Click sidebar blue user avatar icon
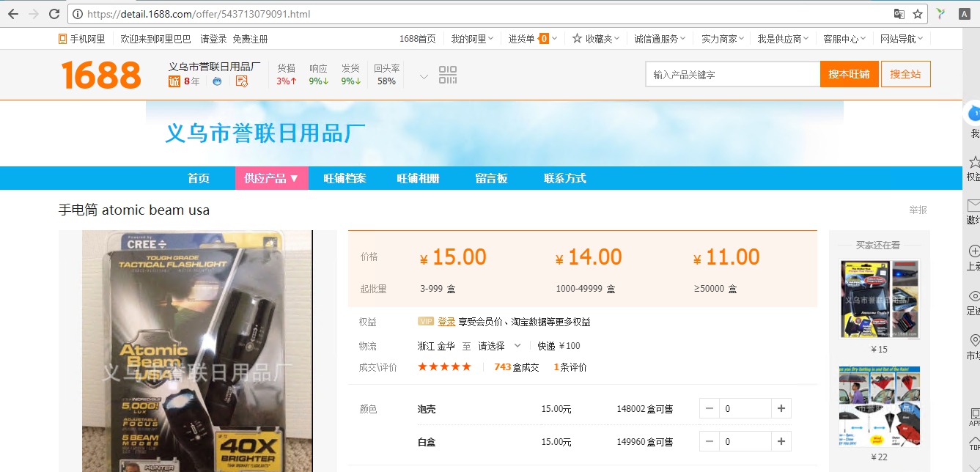 click(973, 114)
